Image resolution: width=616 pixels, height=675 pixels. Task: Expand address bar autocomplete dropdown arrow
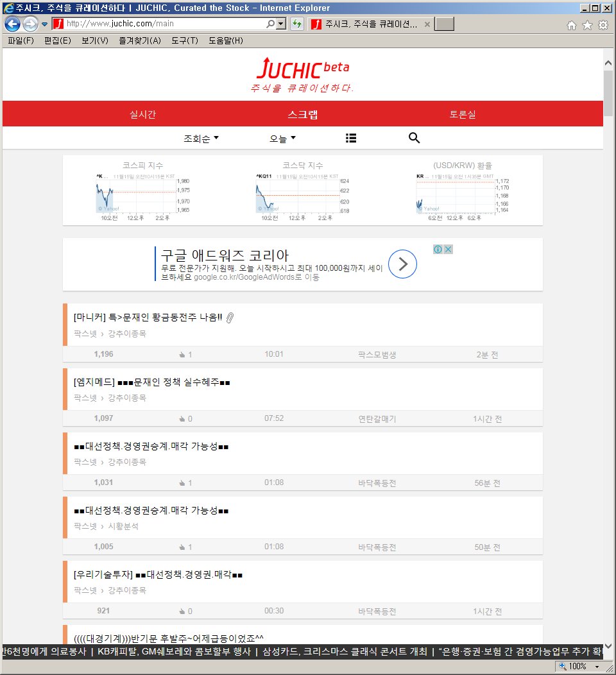(x=281, y=24)
